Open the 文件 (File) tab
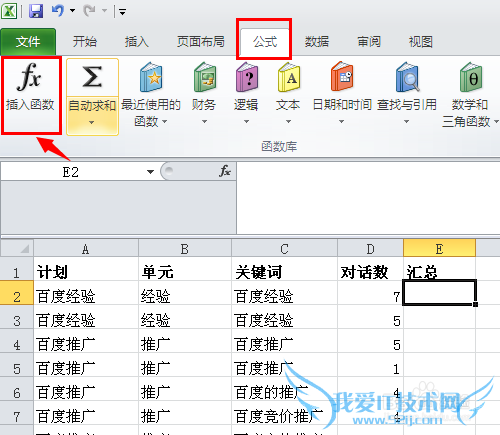This screenshot has height=435, width=500. pyautogui.click(x=28, y=42)
